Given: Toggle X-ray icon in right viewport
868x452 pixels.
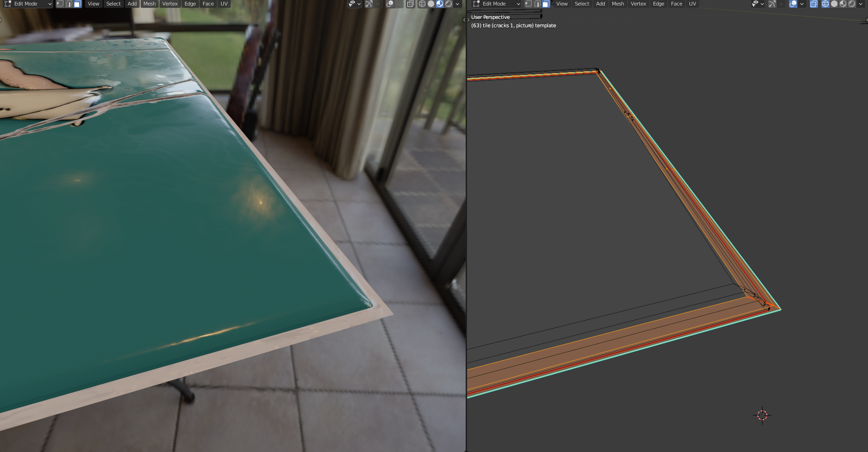Looking at the screenshot, I should [813, 4].
